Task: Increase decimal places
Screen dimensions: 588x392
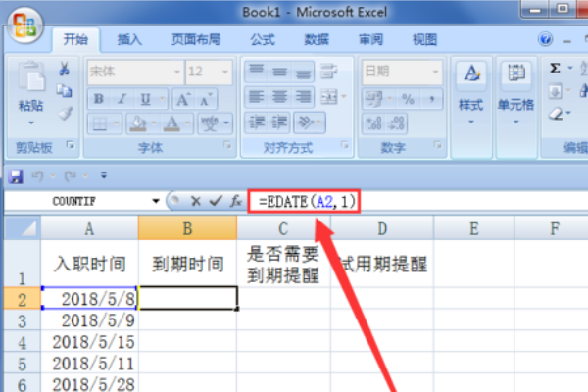Action: [373, 123]
